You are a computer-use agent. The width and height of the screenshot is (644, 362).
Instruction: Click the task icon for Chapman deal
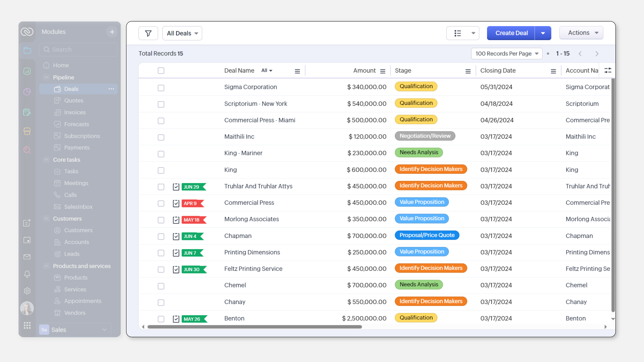click(x=176, y=236)
